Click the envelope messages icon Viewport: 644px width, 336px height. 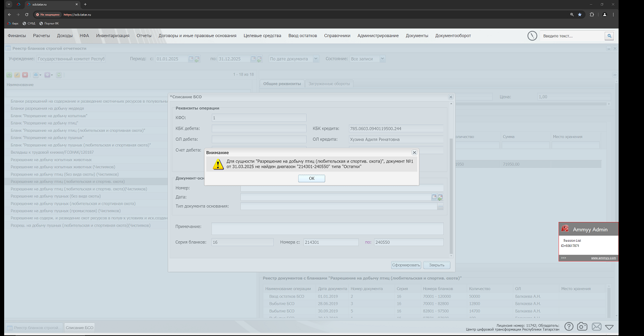(x=596, y=327)
